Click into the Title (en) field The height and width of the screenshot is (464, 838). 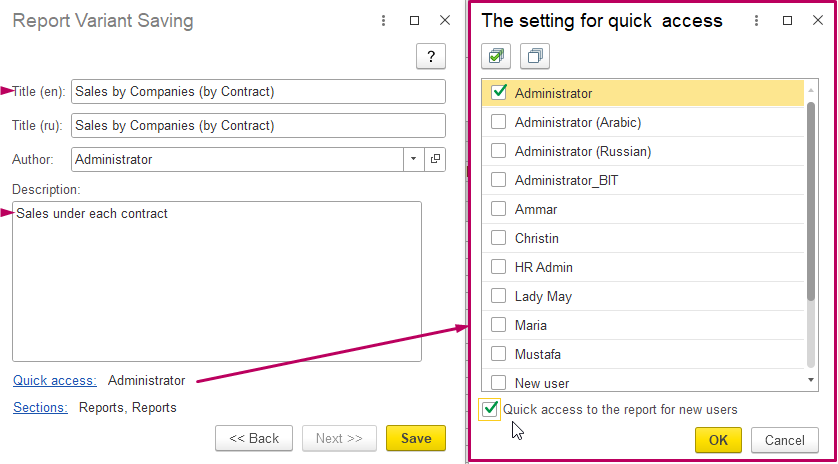point(258,92)
